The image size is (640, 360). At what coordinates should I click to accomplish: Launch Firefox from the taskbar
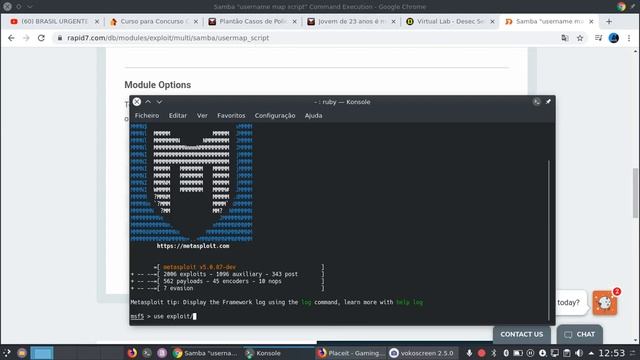(x=132, y=353)
